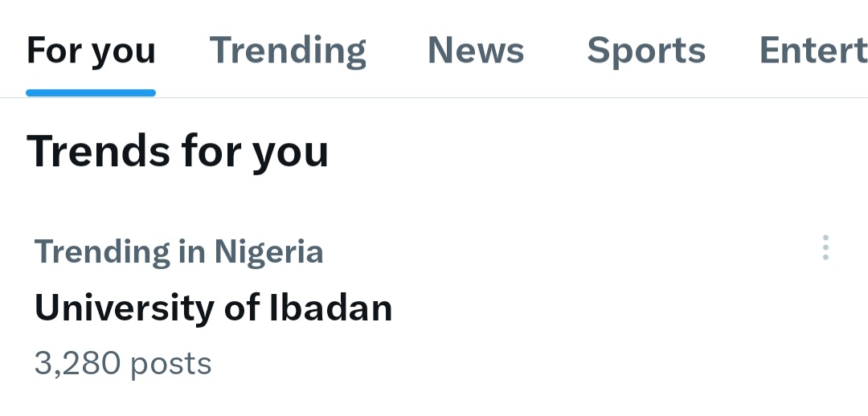The width and height of the screenshot is (868, 416).
Task: Tap the 3,280 posts count
Action: [123, 363]
